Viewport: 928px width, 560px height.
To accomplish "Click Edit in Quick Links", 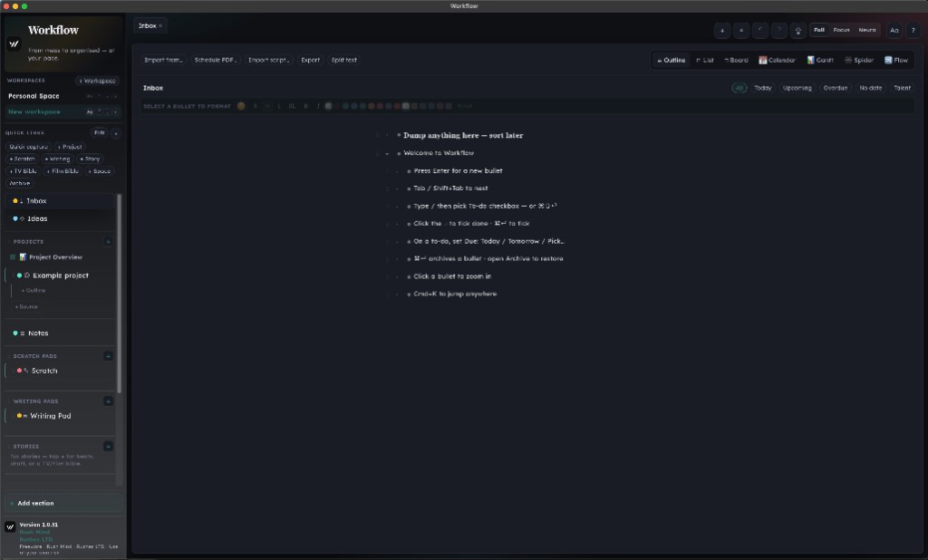I will pos(100,133).
